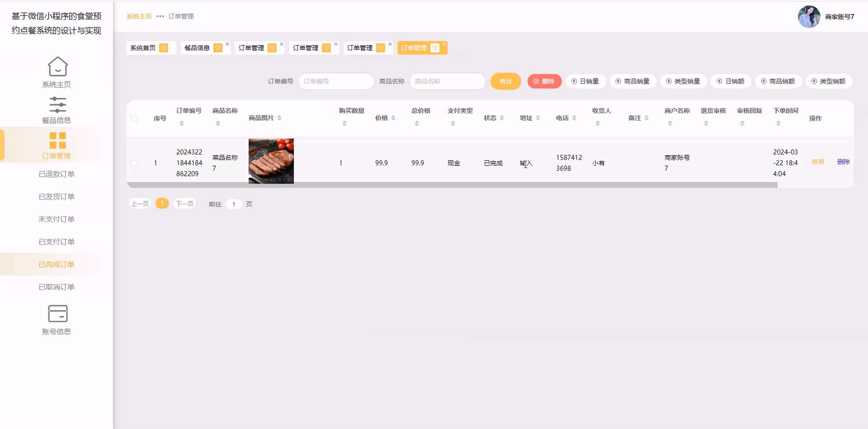Sort by 备注 column arrows
868x429 pixels.
coord(646,118)
